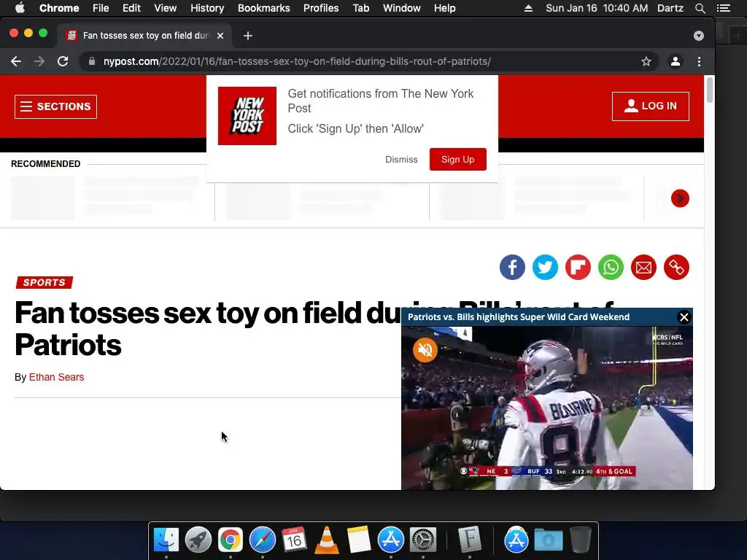Open Chrome profile avatar
This screenshot has height=560, width=747.
click(675, 61)
